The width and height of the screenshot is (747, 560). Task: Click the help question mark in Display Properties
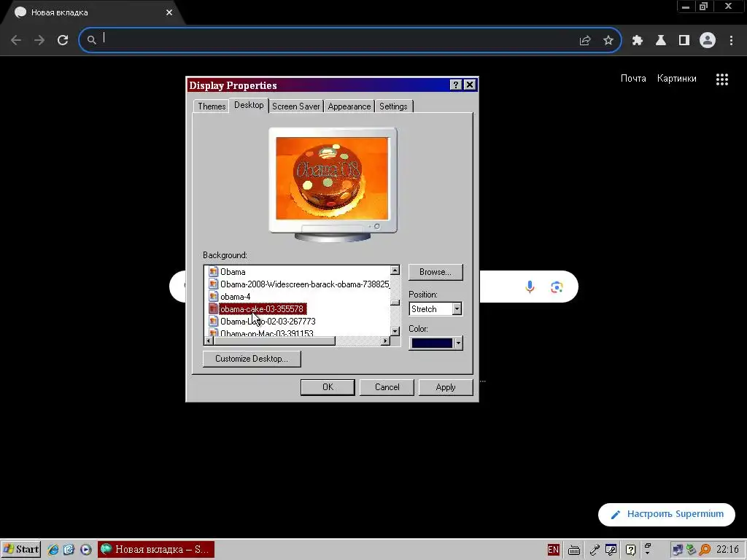pyautogui.click(x=456, y=85)
